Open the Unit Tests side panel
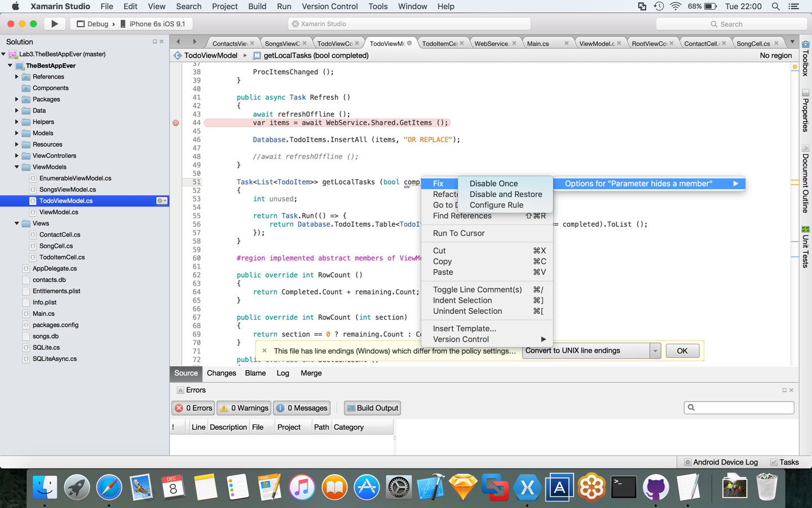The height and width of the screenshot is (508, 812). click(805, 247)
